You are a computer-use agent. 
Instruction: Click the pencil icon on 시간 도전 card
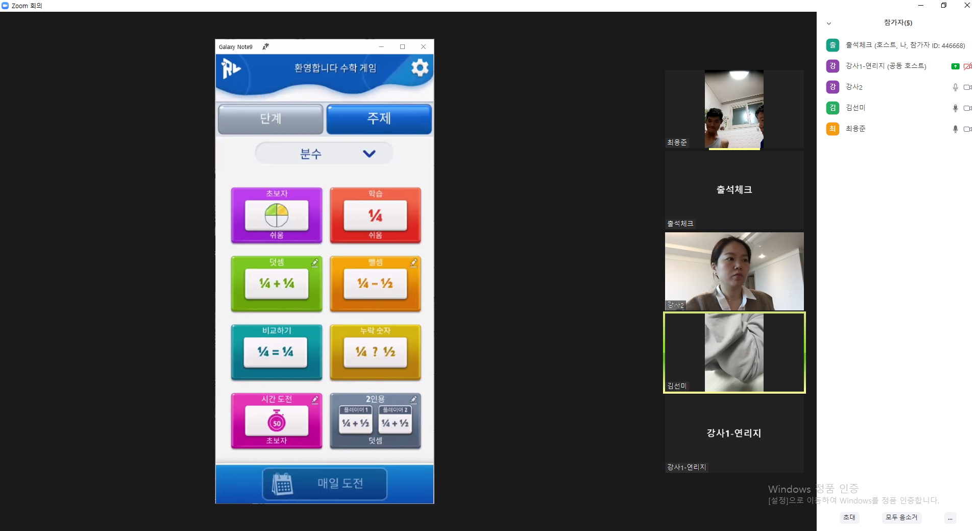point(315,399)
